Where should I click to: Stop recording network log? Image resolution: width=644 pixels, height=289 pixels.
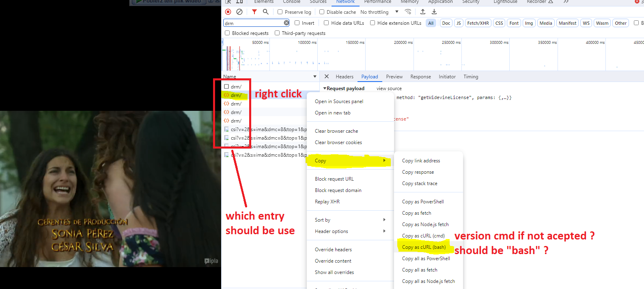(x=228, y=12)
